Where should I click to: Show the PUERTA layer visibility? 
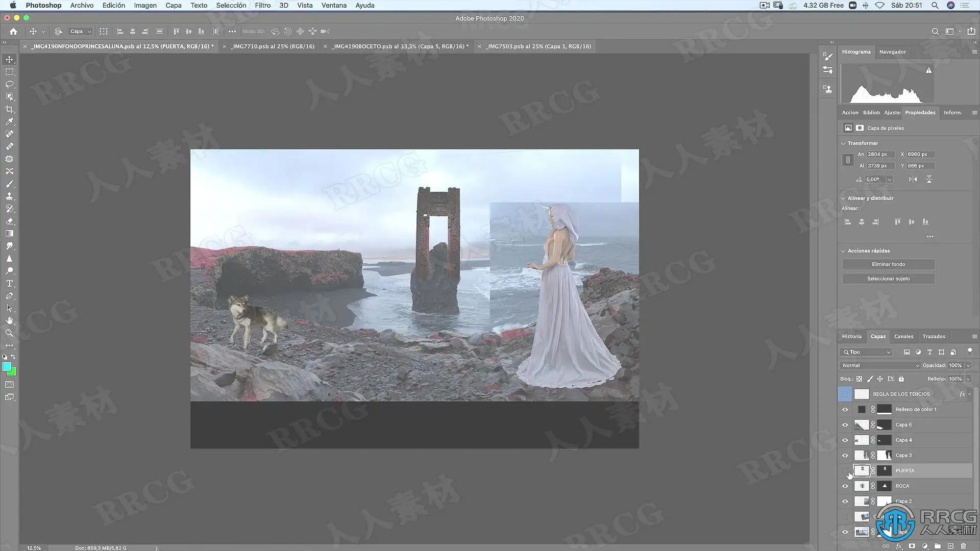click(x=845, y=470)
